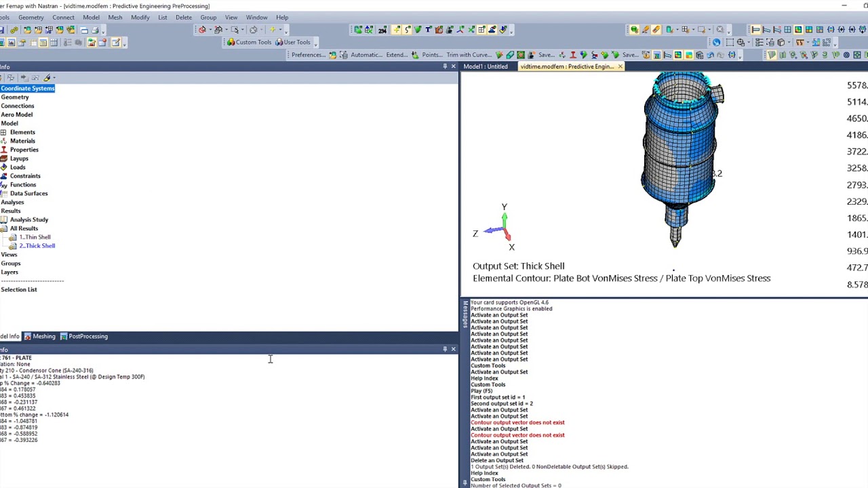868x488 pixels.
Task: Open the Custom Tools menu
Action: [249, 42]
